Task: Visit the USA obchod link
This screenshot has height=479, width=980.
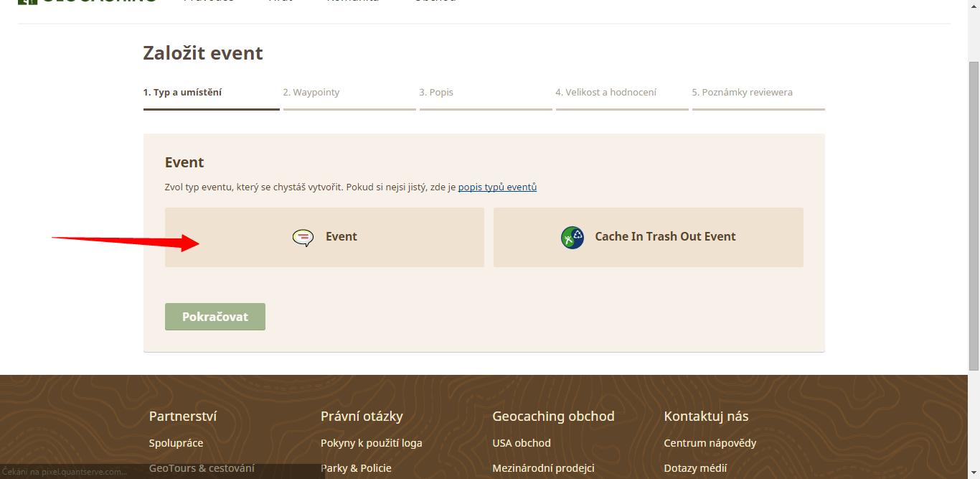Action: [522, 443]
